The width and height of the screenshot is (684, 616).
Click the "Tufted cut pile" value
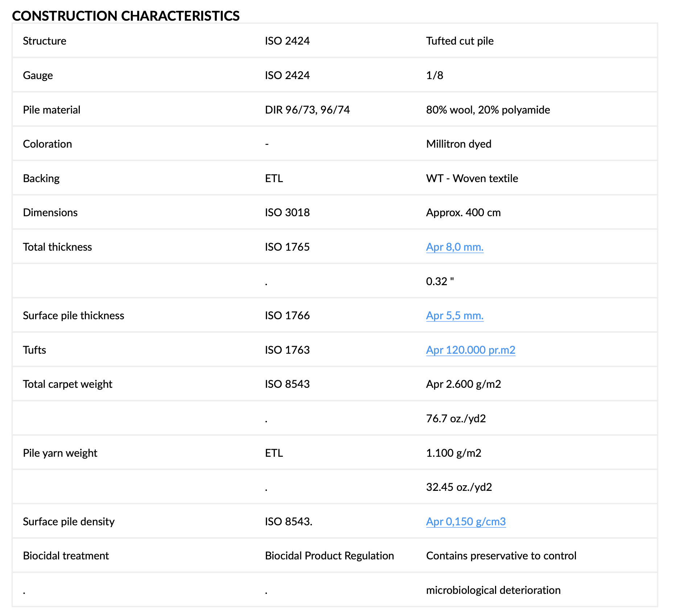pyautogui.click(x=460, y=41)
